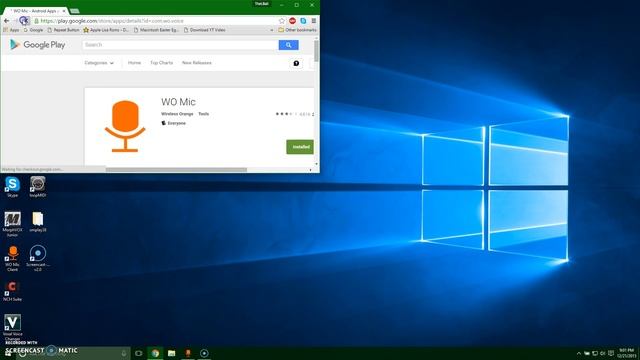Click the battery icon in system tray
Viewport: 640px width, 360px height.
tap(587, 353)
